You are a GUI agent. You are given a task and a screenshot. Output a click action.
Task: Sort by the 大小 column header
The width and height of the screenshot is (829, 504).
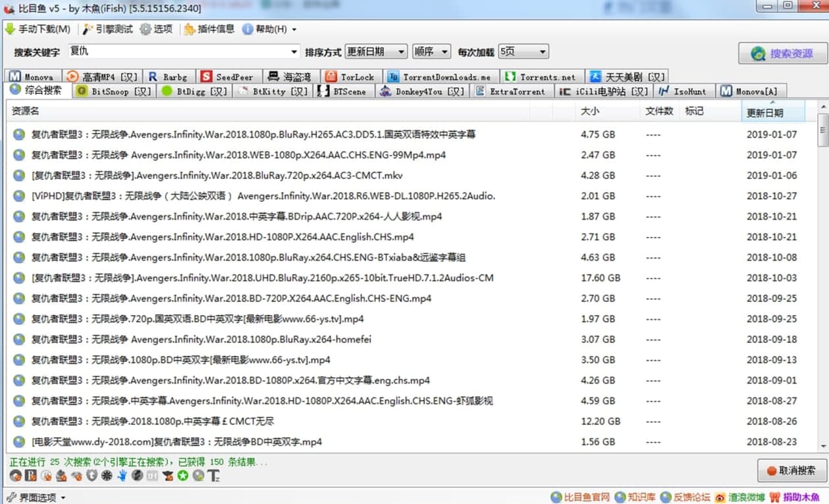pyautogui.click(x=608, y=111)
